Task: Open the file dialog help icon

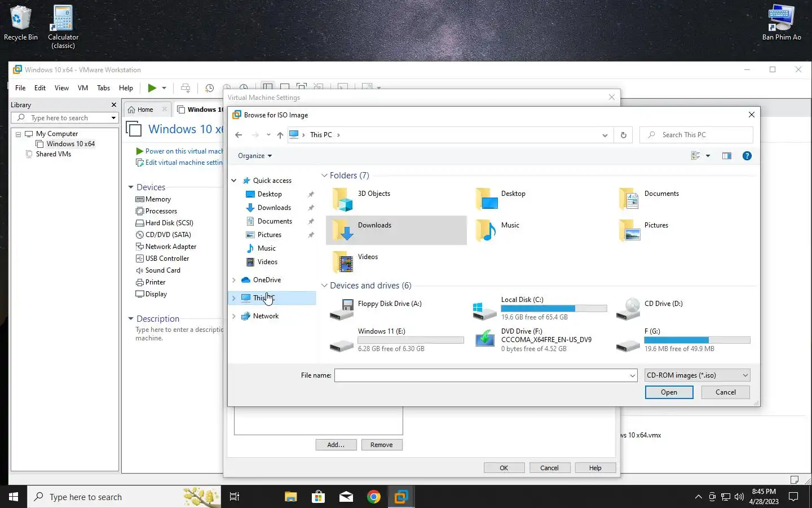Action: [747, 156]
